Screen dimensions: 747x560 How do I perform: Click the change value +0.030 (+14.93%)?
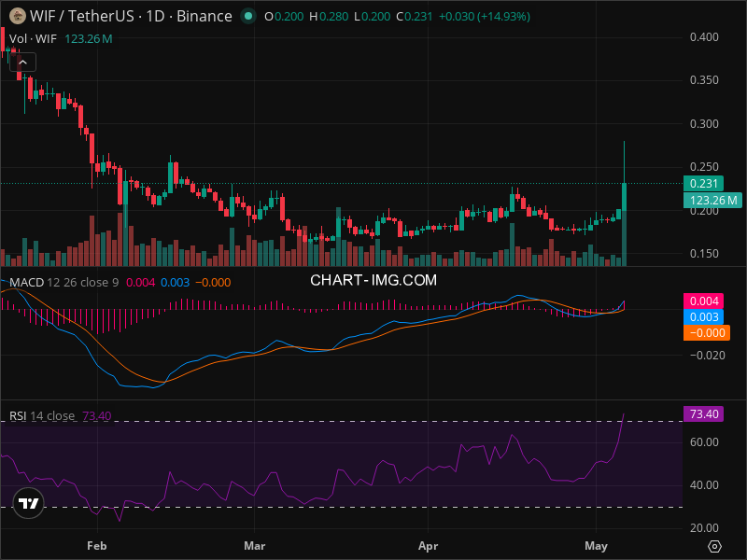click(x=484, y=17)
